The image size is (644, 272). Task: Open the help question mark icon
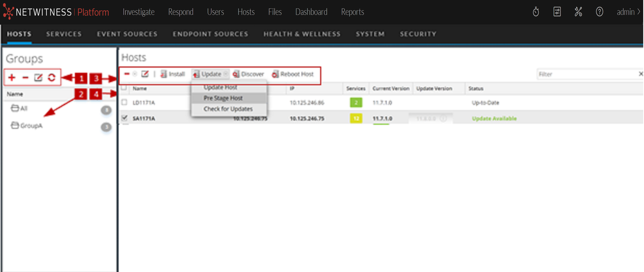pyautogui.click(x=599, y=12)
